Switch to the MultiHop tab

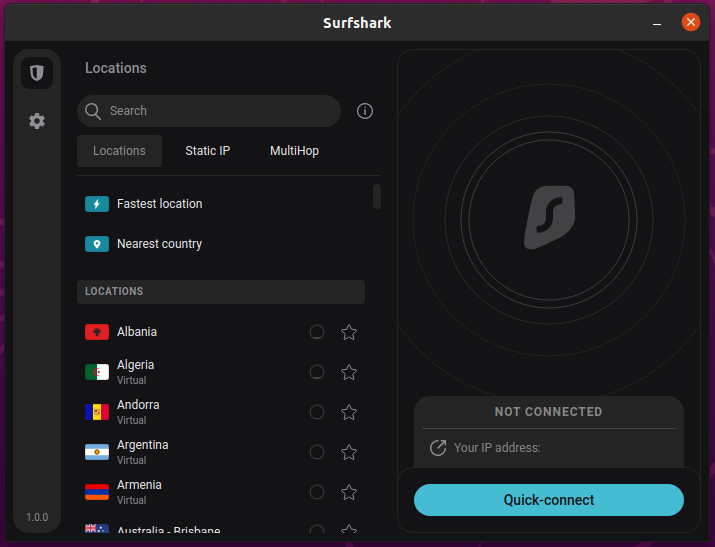[x=294, y=151]
